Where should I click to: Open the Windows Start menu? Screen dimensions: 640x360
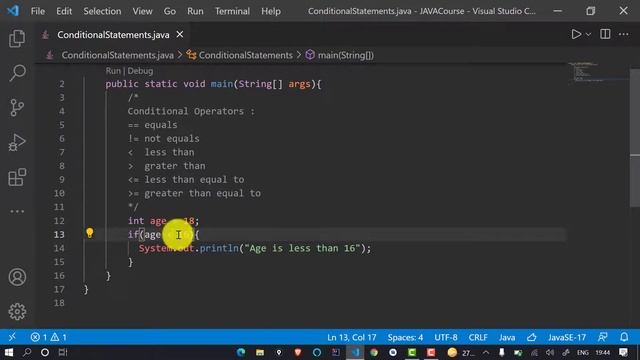(9, 352)
